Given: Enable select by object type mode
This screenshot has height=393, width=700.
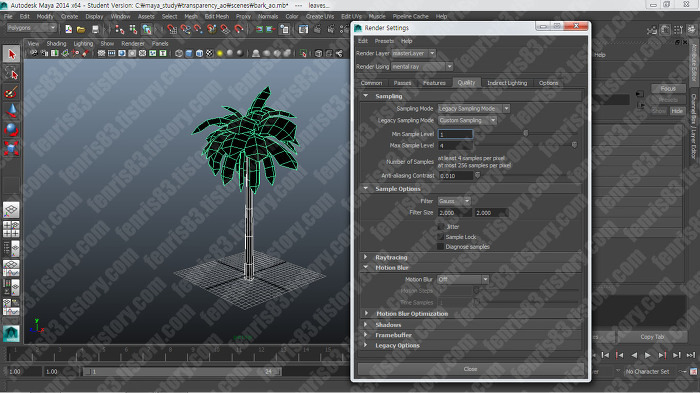Looking at the screenshot, I should (133, 29).
